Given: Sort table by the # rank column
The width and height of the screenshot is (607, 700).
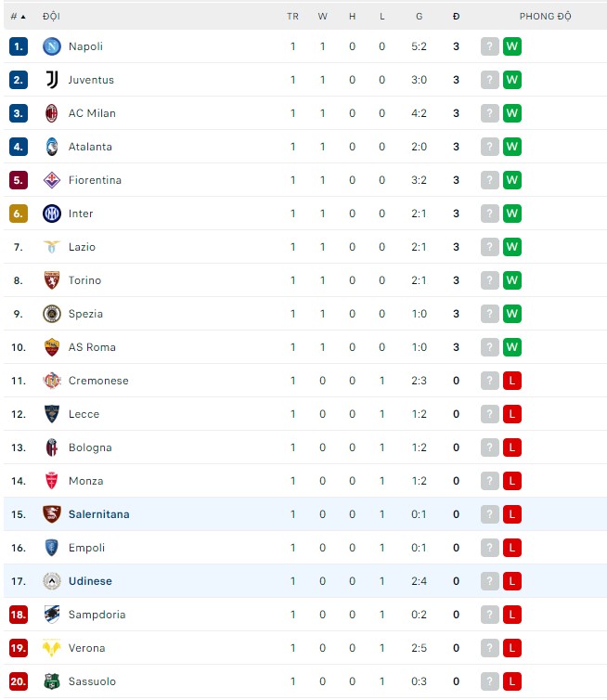Looking at the screenshot, I should (18, 17).
